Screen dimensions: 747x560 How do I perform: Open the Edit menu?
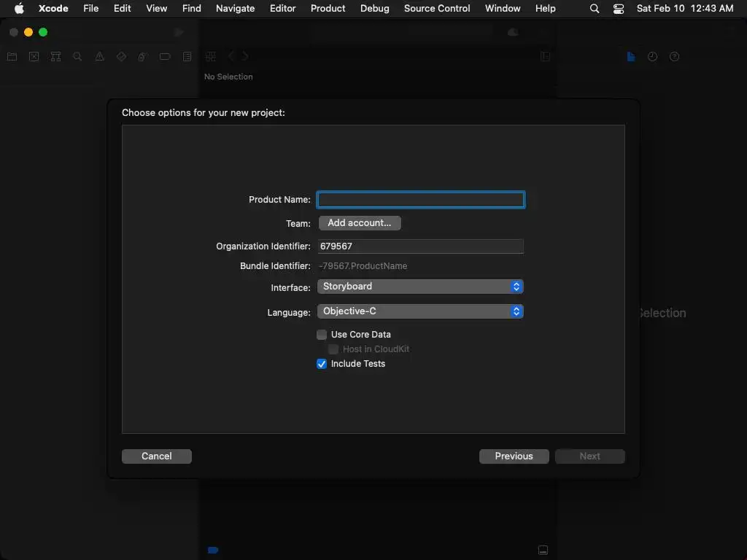[x=122, y=9]
